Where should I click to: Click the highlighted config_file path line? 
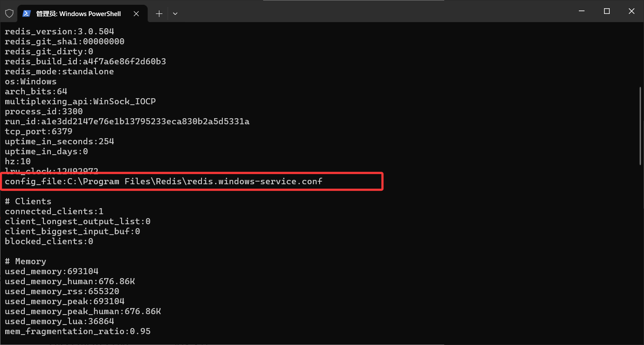click(163, 181)
